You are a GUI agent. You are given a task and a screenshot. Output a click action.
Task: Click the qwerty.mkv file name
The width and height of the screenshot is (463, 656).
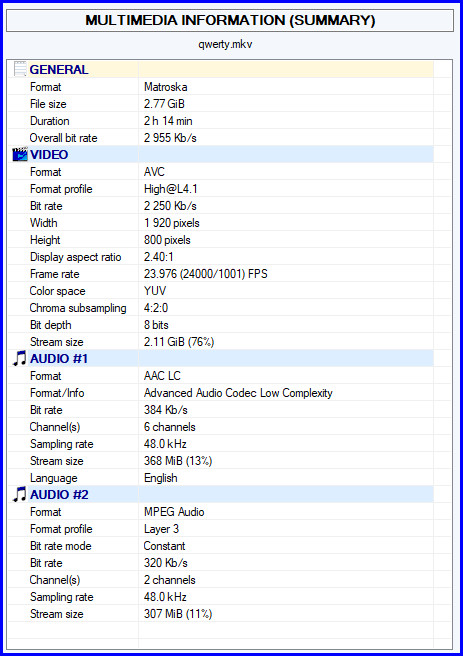(225, 44)
